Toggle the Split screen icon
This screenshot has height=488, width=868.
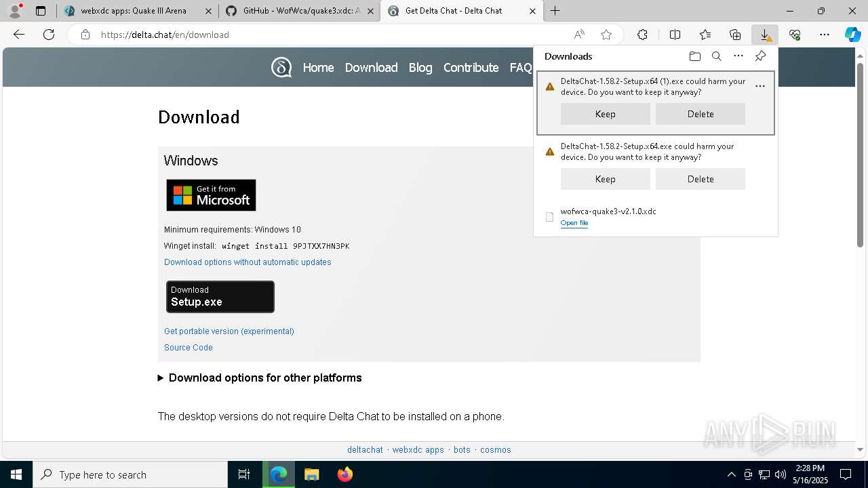coord(675,35)
